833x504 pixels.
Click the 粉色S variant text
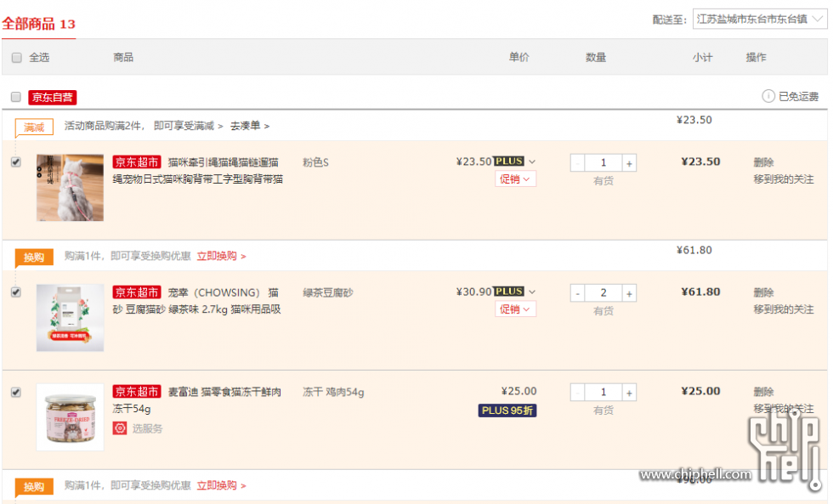[x=315, y=162]
